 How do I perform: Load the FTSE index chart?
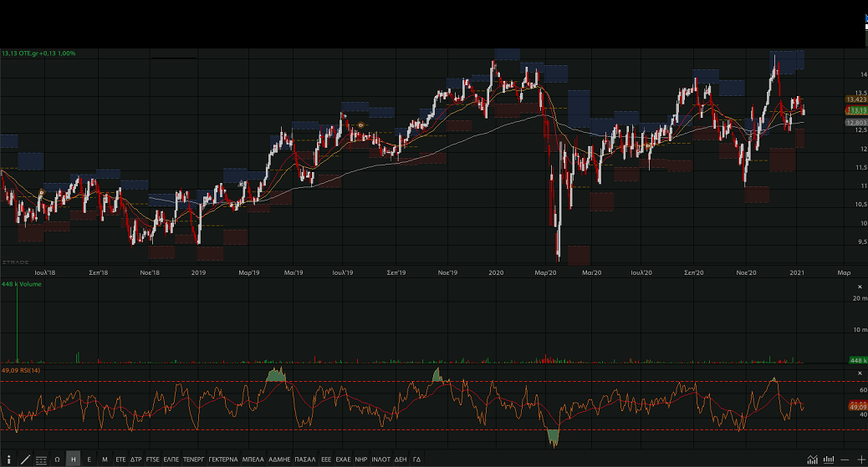coord(152,459)
